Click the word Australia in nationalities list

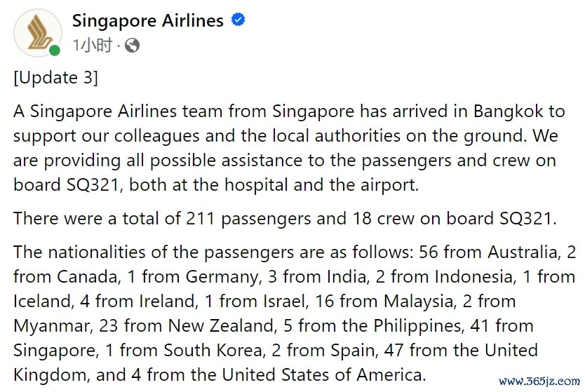(x=523, y=252)
